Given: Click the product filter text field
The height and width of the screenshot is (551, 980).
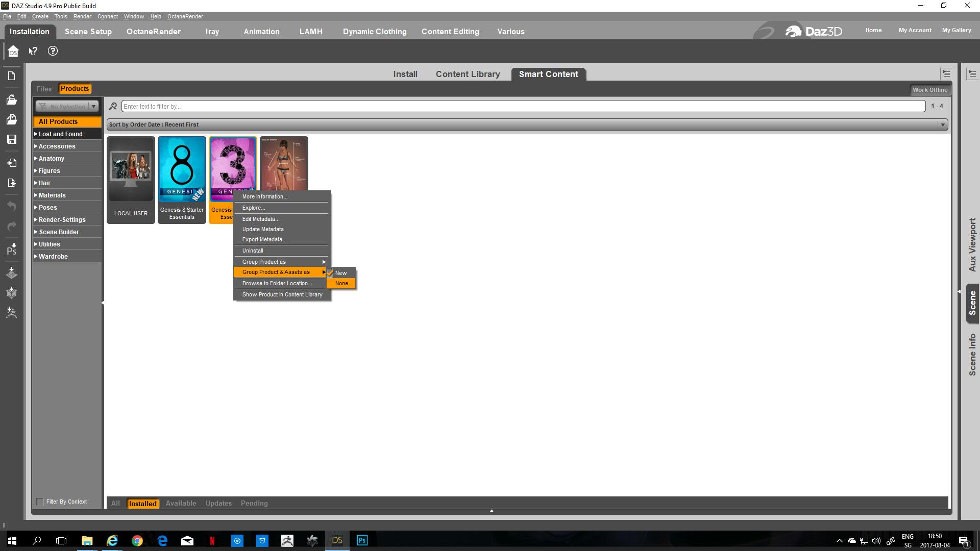Looking at the screenshot, I should coord(523,107).
